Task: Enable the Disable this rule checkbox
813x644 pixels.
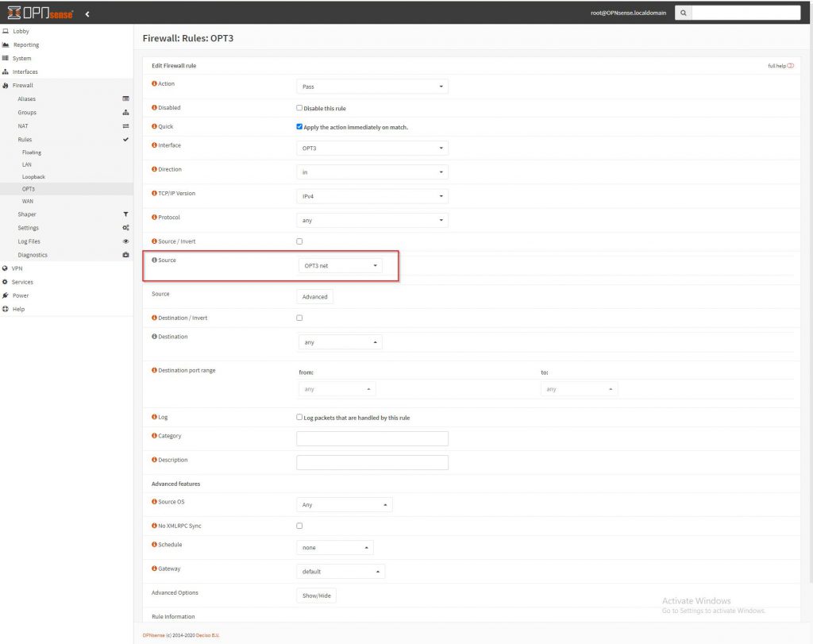Action: coord(299,108)
